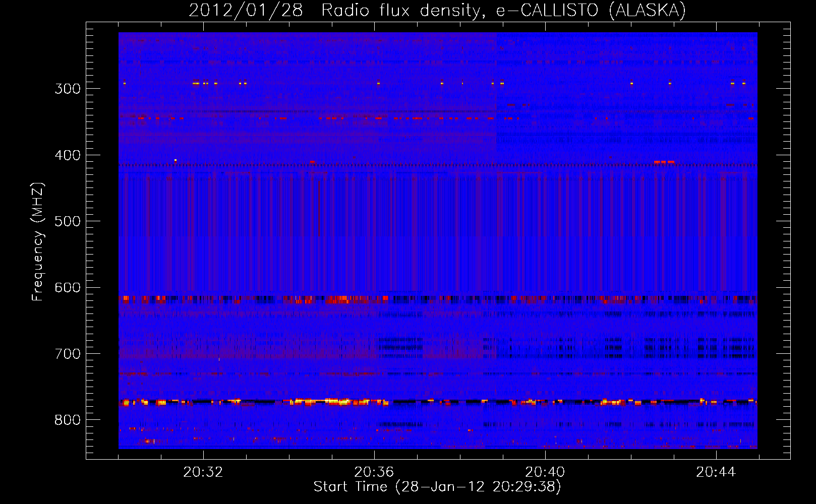The image size is (816, 504).
Task: Click the 500 frequency tick label
Action: click(x=68, y=221)
